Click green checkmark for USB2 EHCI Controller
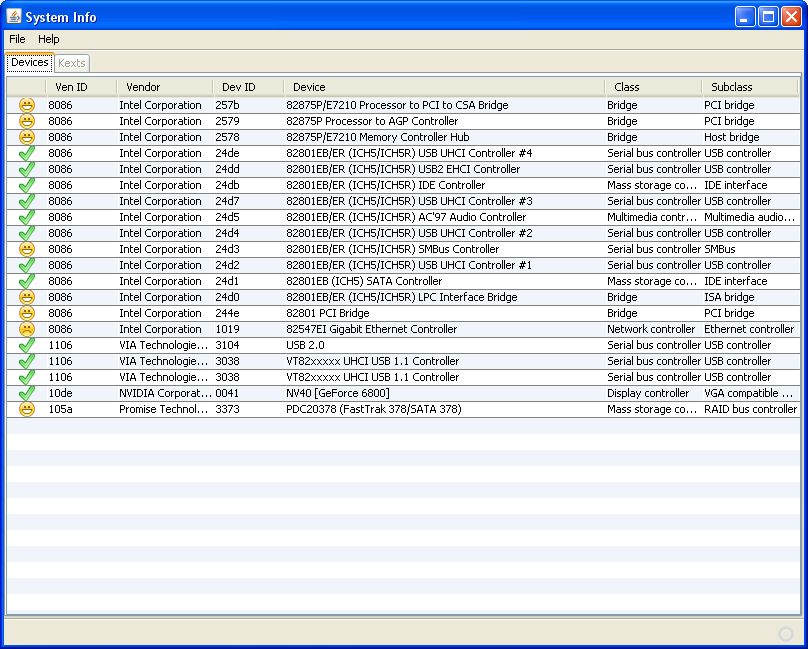The height and width of the screenshot is (649, 808). coord(27,169)
